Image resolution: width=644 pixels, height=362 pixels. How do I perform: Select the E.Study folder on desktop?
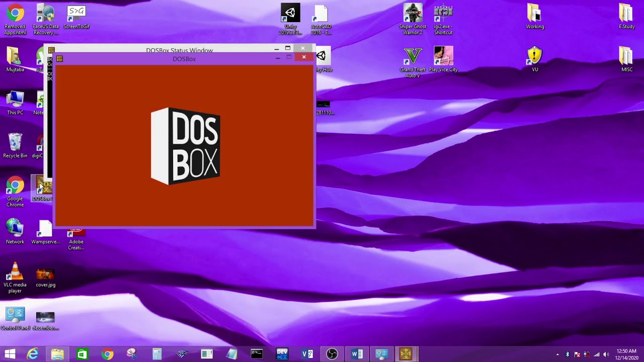pos(626,17)
